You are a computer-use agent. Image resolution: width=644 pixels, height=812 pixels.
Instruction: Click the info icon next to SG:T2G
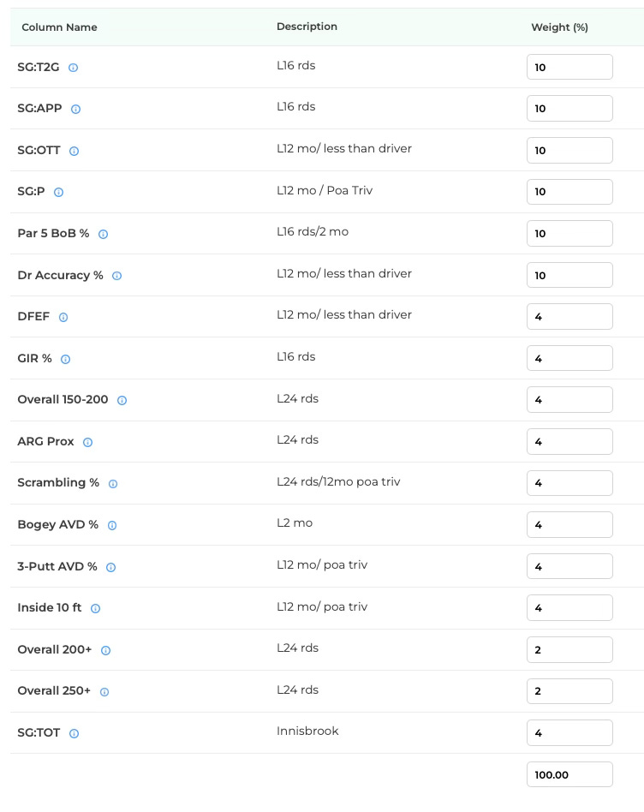(73, 68)
